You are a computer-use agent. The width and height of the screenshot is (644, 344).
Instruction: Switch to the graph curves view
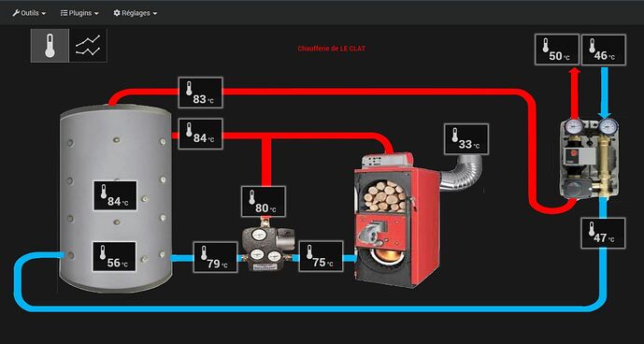pos(88,46)
